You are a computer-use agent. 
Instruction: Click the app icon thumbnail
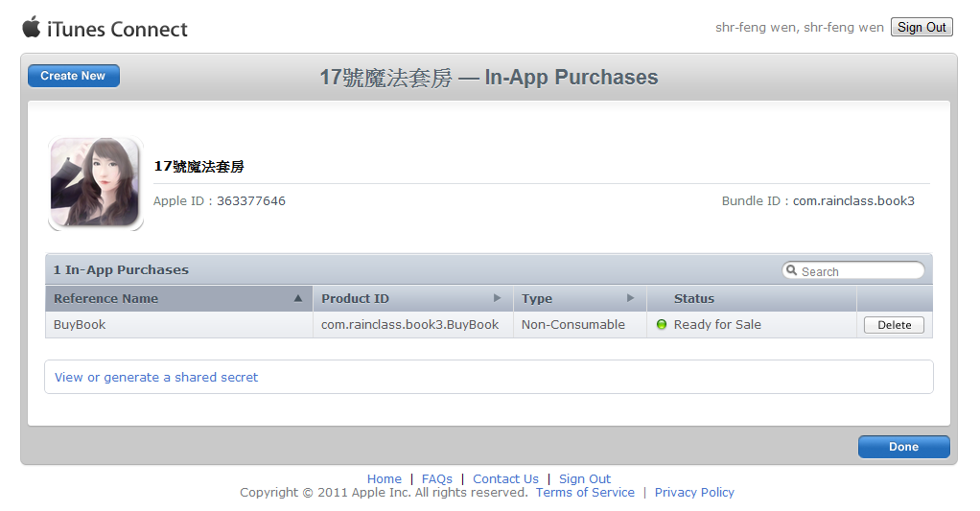[x=95, y=182]
